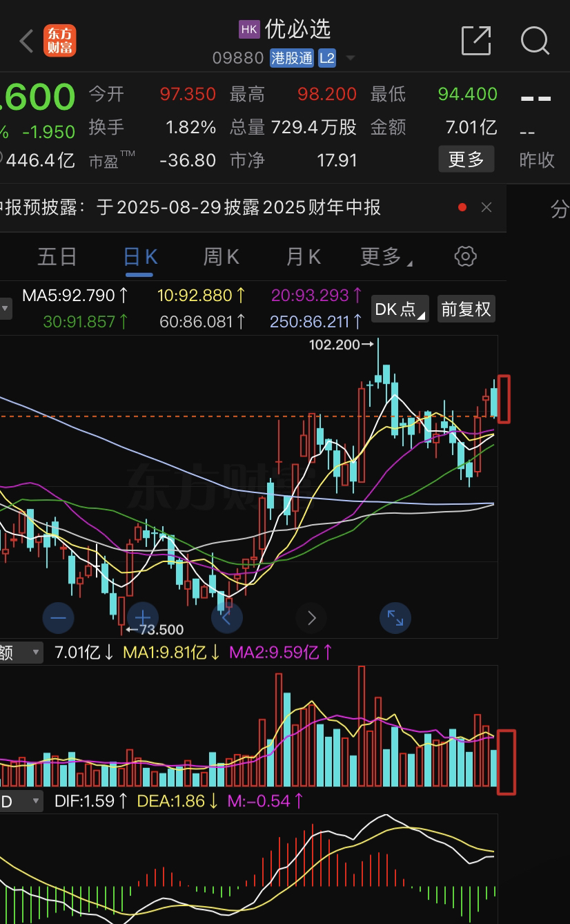Tap the L2 level badge
The image size is (570, 924).
tap(327, 58)
